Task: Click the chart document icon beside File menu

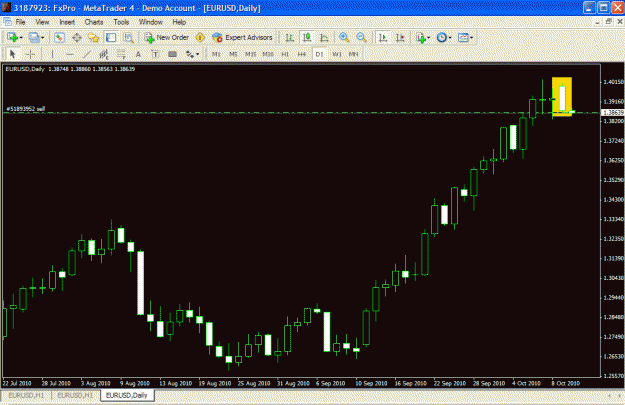Action: pyautogui.click(x=7, y=22)
